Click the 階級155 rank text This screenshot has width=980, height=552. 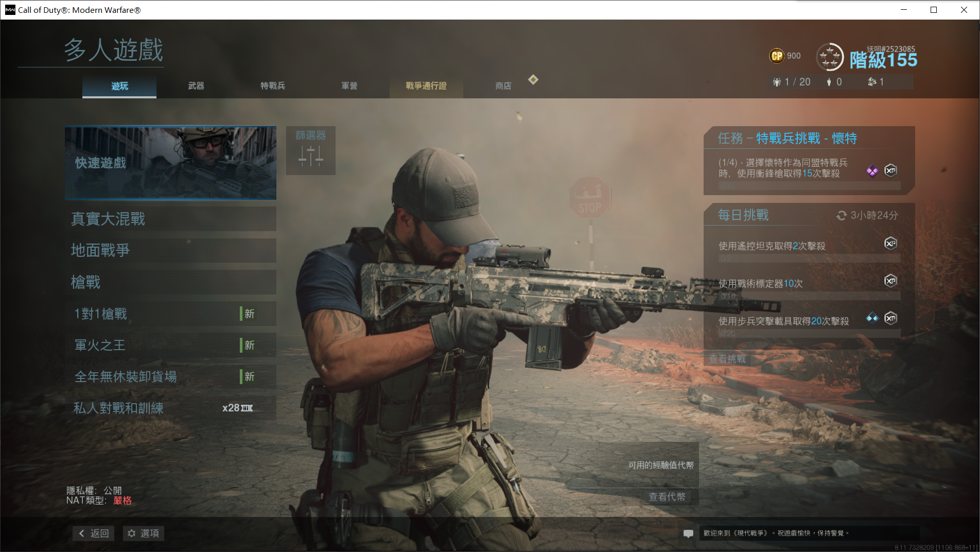pyautogui.click(x=883, y=60)
